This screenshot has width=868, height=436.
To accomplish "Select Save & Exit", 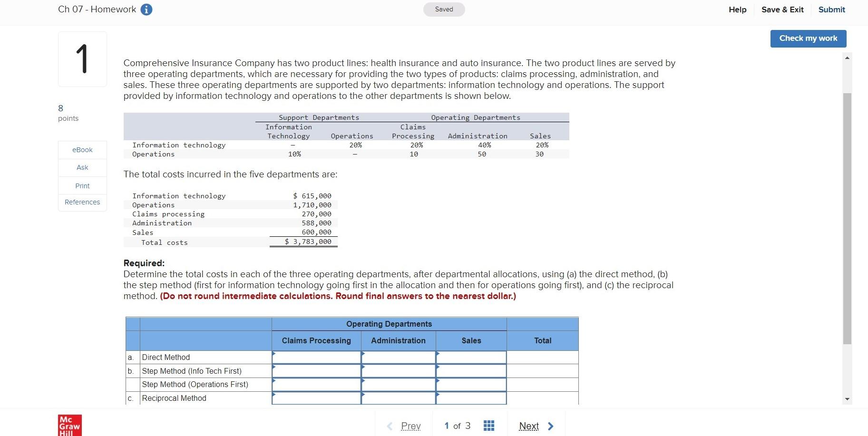I will 782,9.
